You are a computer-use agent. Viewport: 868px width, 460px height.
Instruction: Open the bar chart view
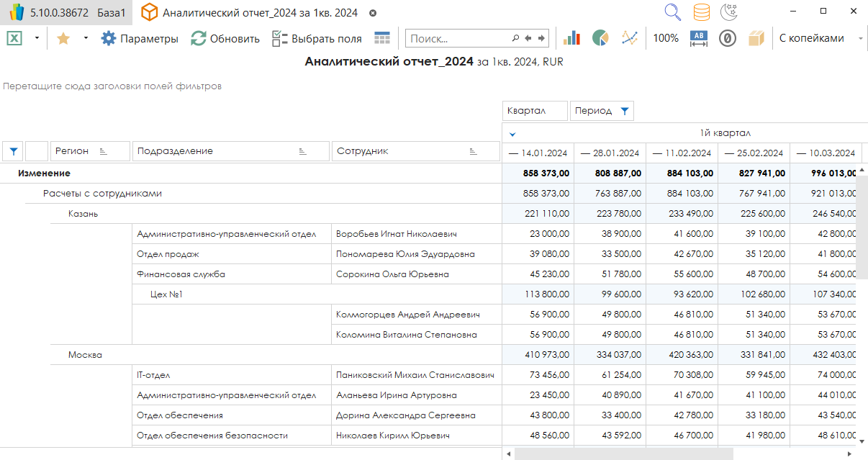click(571, 39)
